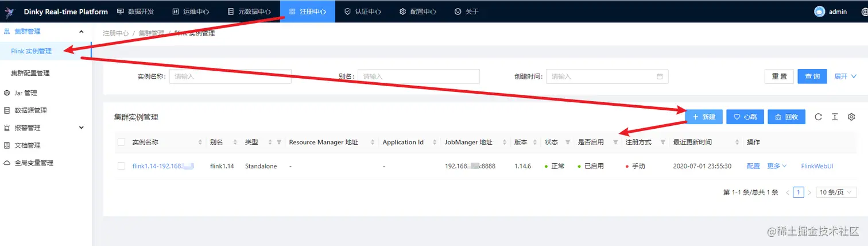
Task: Check the flink1.14 row checkbox
Action: pyautogui.click(x=121, y=166)
